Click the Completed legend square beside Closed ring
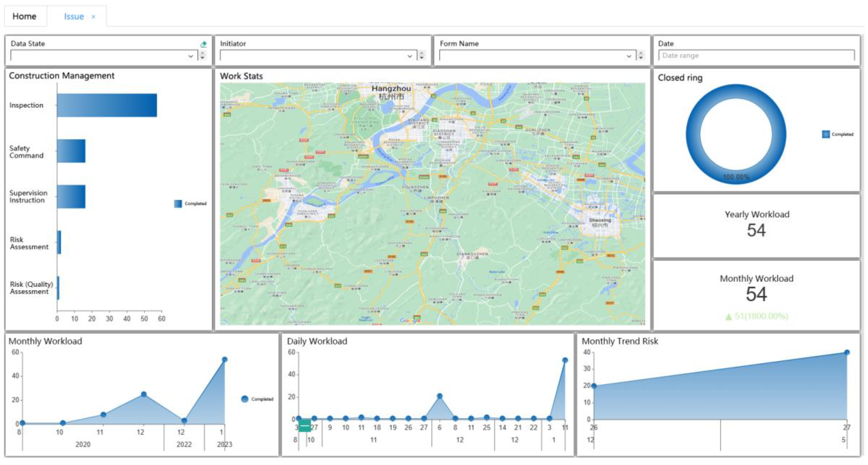Screen dimensions: 868x465 click(825, 134)
